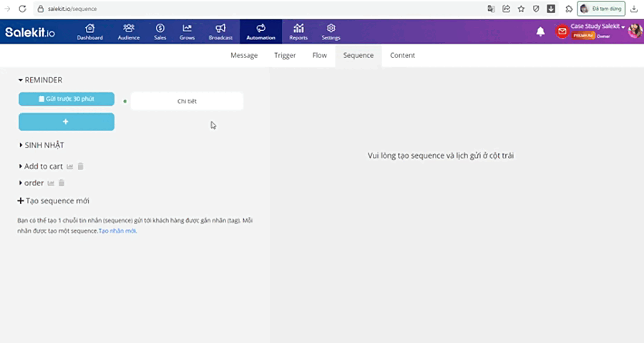Go to the Sales section

coord(160,32)
